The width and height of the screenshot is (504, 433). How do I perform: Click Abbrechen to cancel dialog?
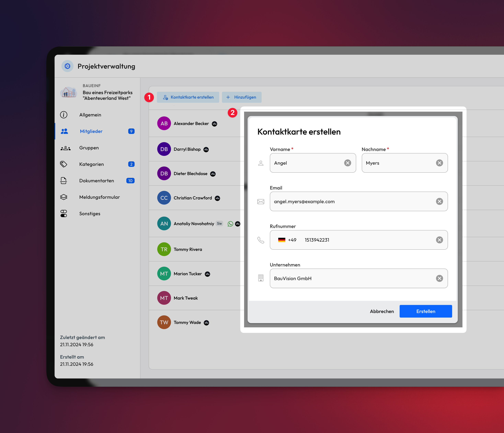coord(382,311)
